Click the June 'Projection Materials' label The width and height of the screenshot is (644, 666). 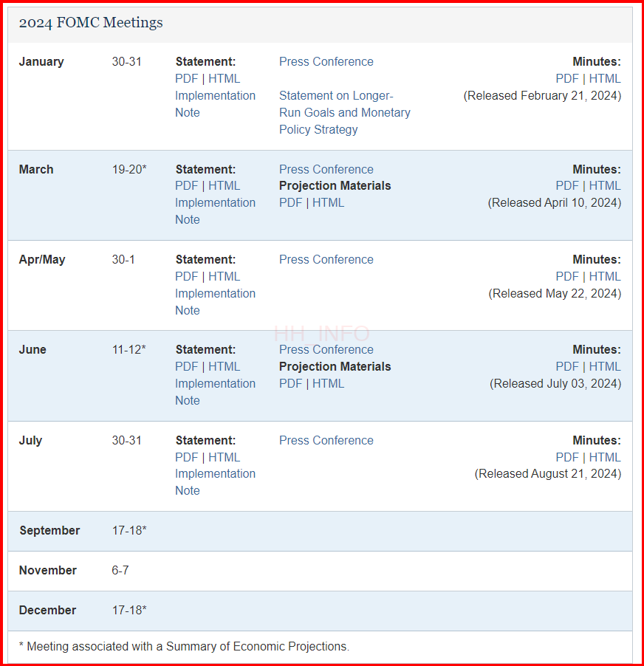coord(335,366)
